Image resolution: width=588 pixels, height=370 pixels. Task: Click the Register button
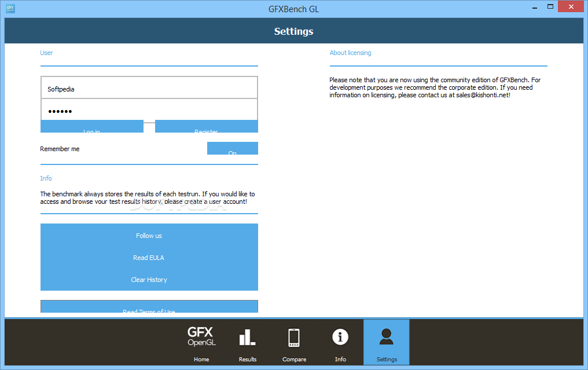click(206, 126)
